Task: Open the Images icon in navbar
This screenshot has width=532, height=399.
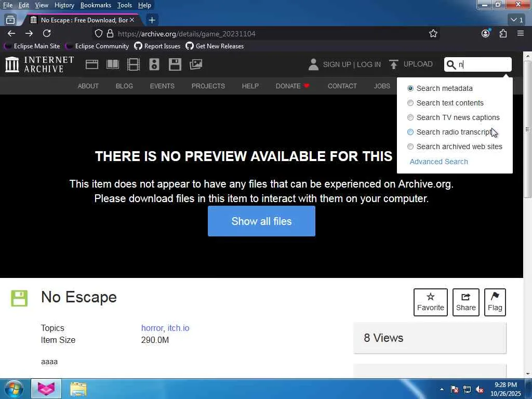Action: 196,64
